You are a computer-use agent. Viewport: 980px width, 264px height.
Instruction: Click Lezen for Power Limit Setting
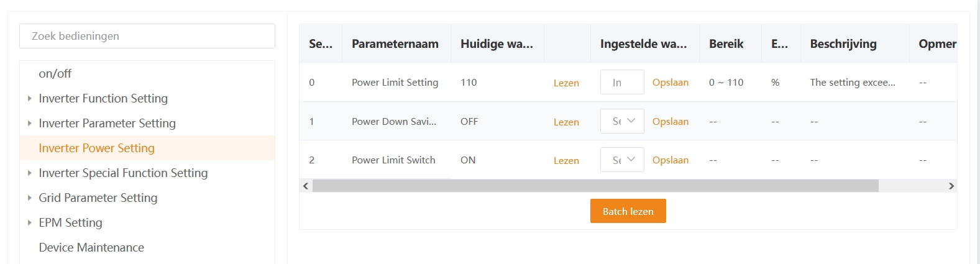[566, 83]
